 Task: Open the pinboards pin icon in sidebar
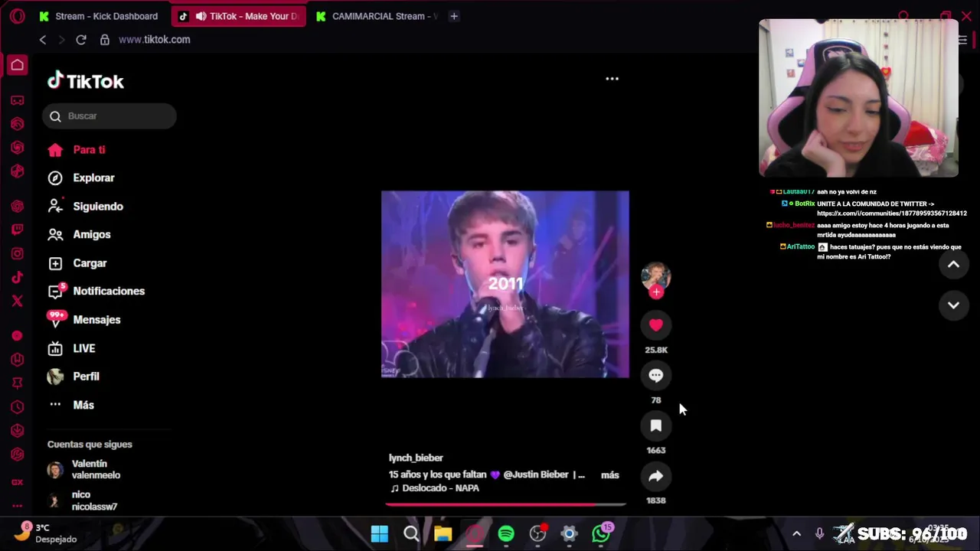click(x=17, y=383)
